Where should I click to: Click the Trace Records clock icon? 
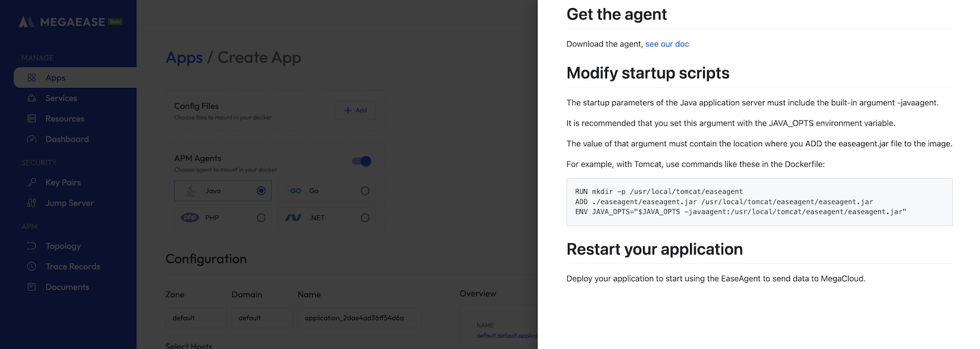tap(31, 266)
